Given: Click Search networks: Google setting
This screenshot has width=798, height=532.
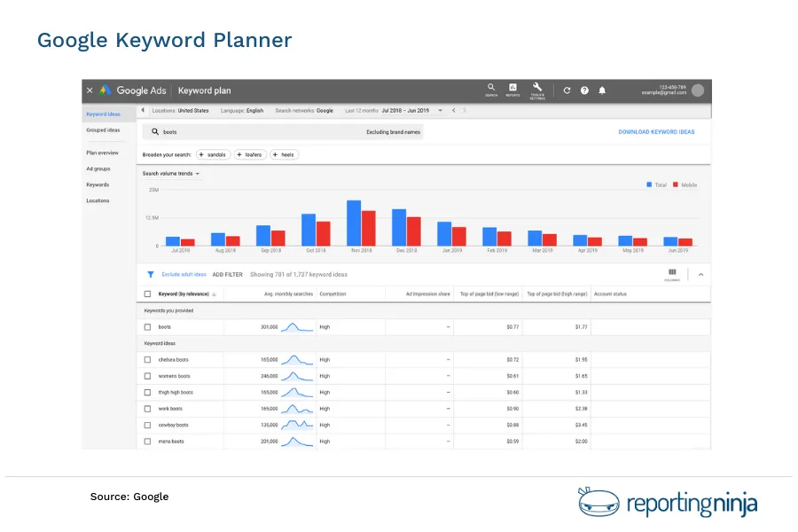Looking at the screenshot, I should 304,111.
